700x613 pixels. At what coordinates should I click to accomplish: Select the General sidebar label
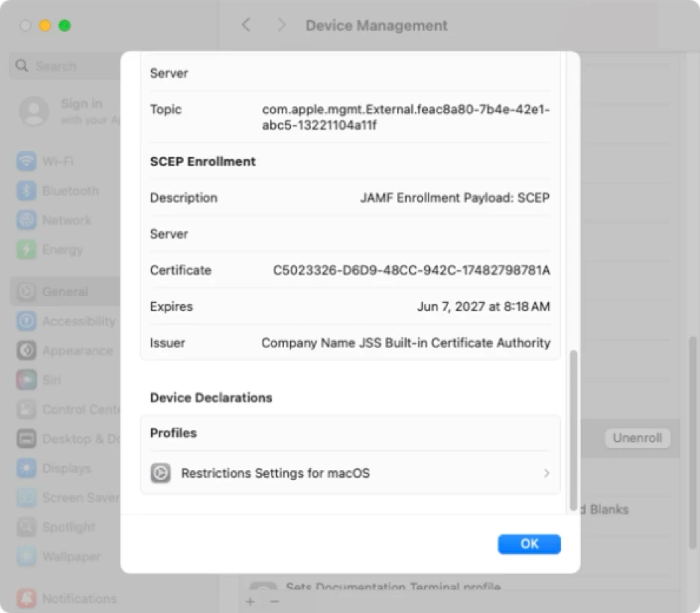click(x=65, y=292)
